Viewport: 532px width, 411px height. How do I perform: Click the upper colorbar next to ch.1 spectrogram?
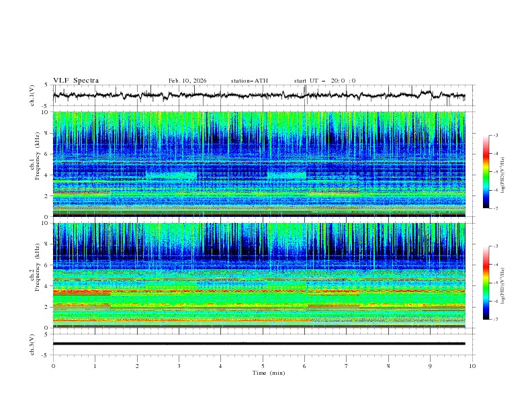(486, 172)
